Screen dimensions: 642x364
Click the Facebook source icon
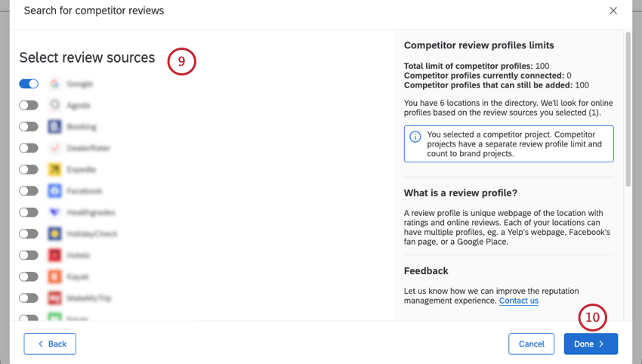pyautogui.click(x=54, y=191)
